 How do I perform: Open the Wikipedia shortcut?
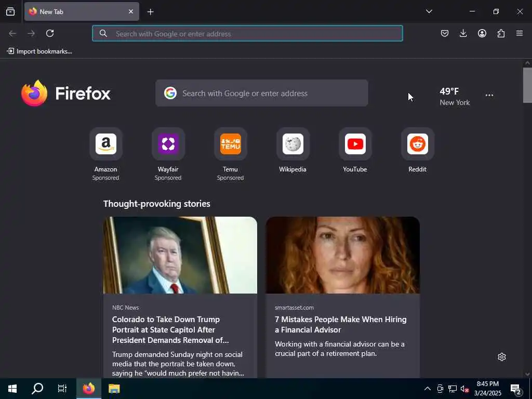292,151
